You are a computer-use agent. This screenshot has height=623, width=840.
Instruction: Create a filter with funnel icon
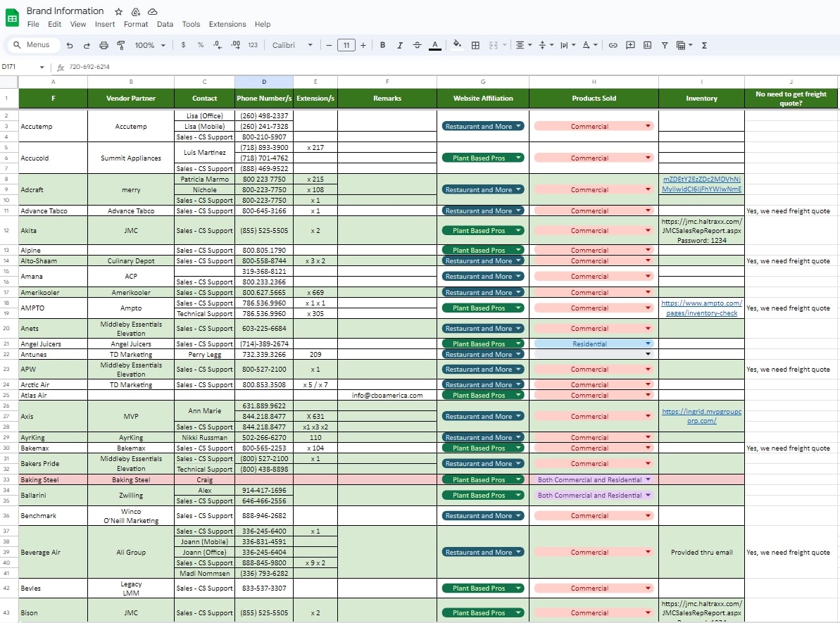(x=665, y=46)
